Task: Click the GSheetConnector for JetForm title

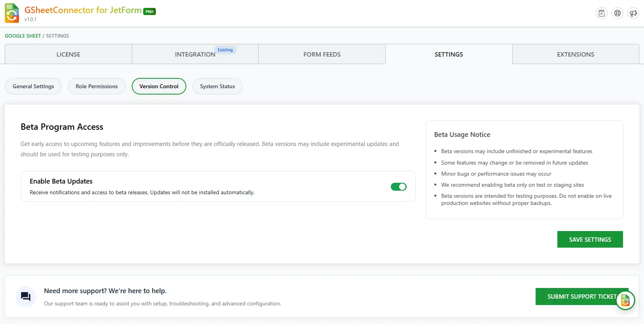Action: (83, 10)
